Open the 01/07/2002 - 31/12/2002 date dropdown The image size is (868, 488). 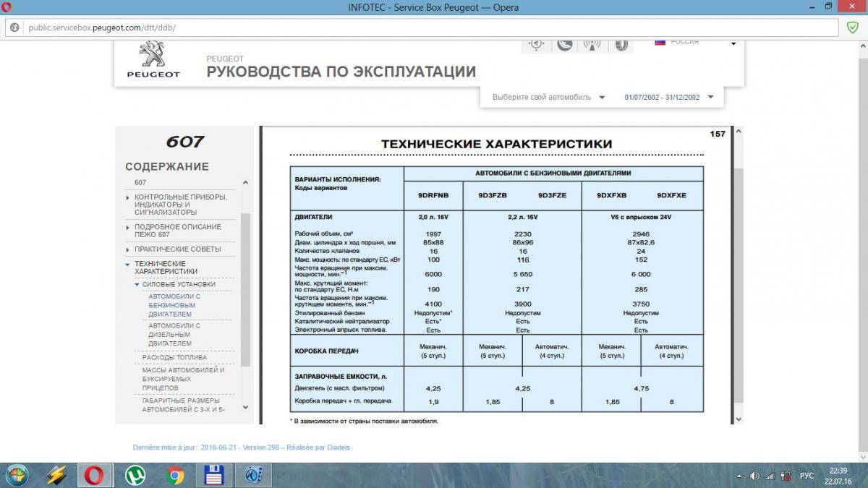[668, 97]
